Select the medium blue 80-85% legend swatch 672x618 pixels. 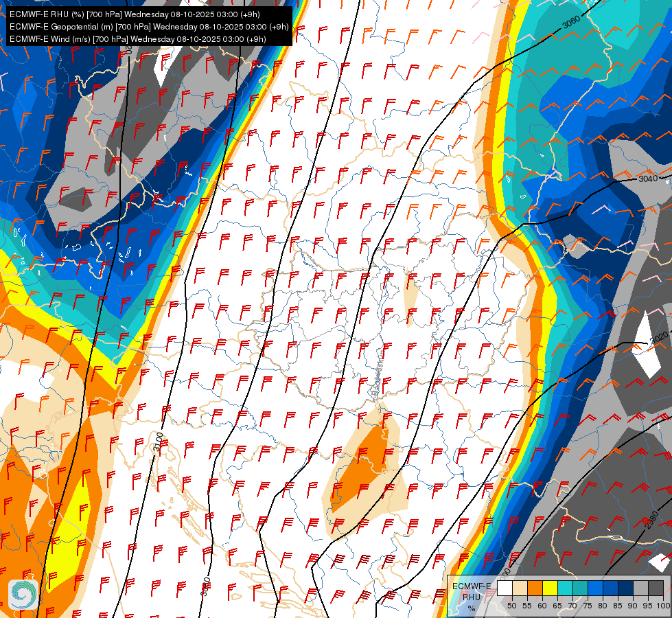(611, 588)
